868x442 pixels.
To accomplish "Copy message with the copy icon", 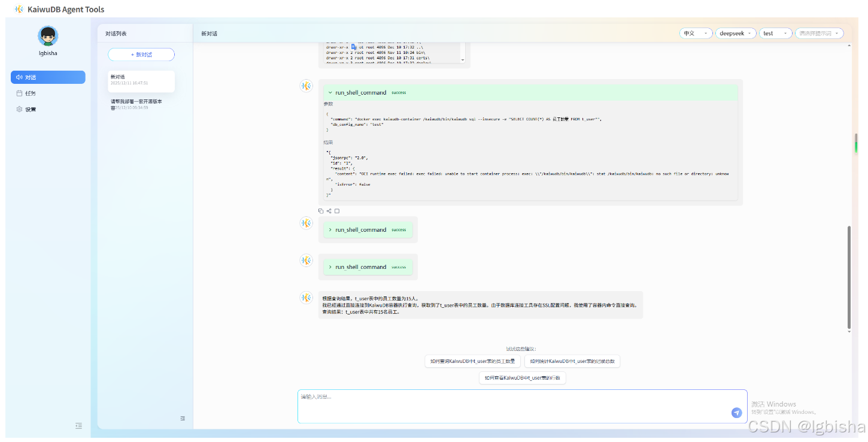I will 321,211.
